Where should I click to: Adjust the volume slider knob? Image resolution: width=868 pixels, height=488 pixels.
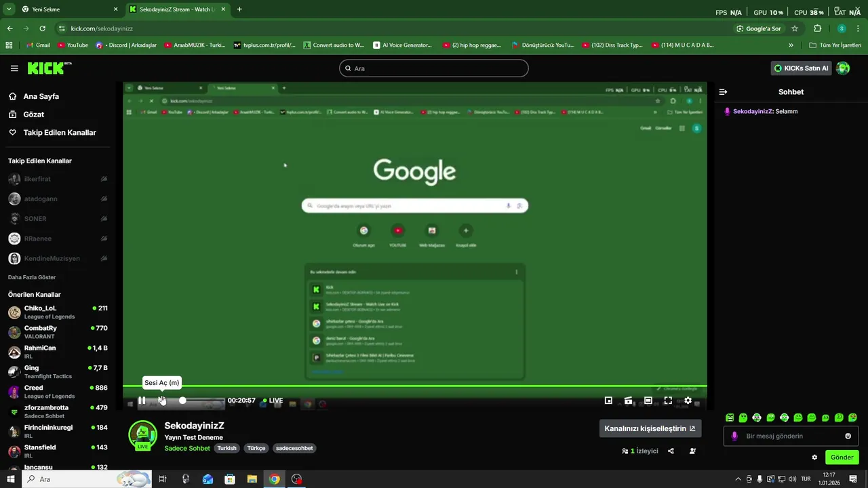[x=182, y=401]
